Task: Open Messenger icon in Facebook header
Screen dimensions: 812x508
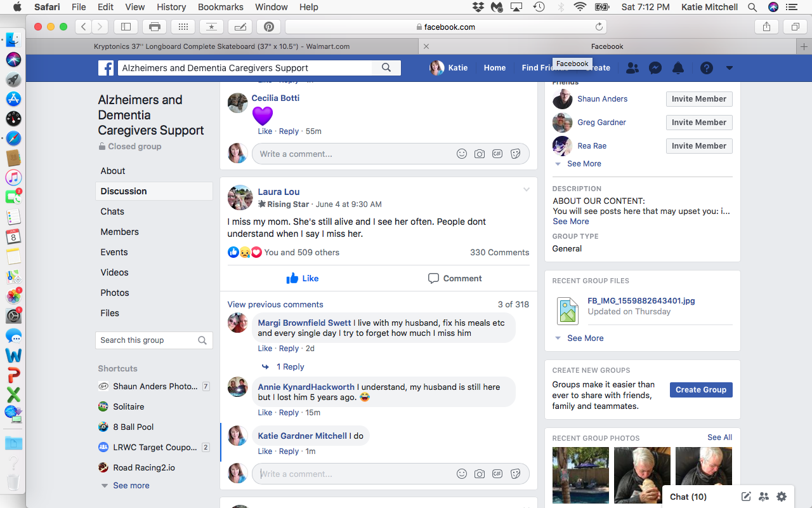Action: [x=655, y=68]
